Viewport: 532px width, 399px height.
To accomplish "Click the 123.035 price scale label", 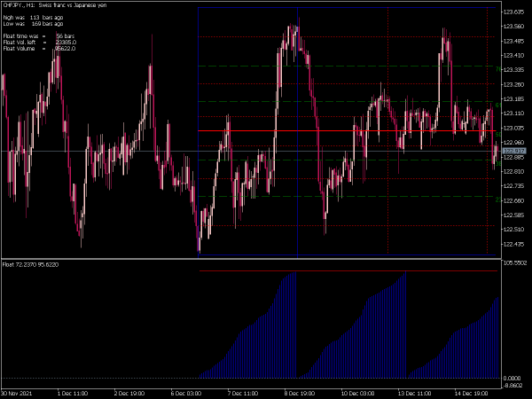I will coord(513,128).
